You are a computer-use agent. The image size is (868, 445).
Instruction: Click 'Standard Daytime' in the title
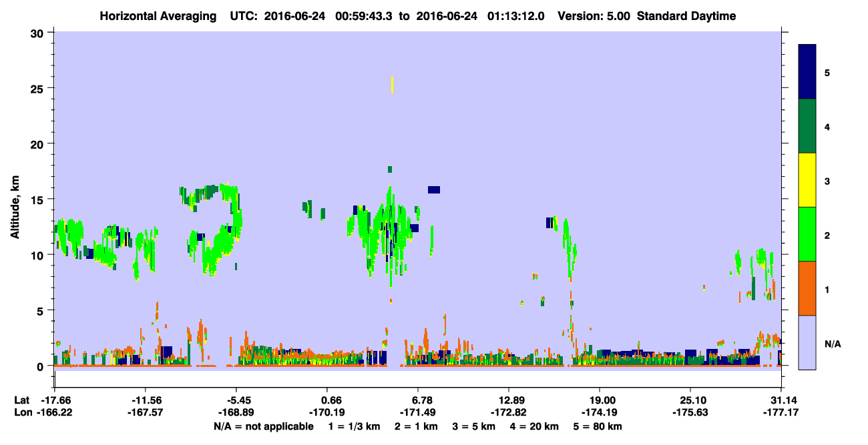tap(686, 16)
